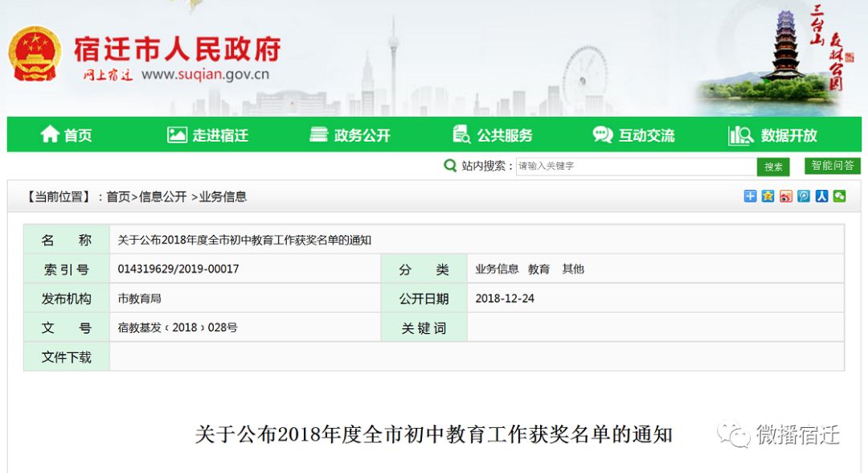Screen dimensions: 868x473
Task: Click the chat-bubbles icon beside 互动交流
Action: [x=603, y=134]
